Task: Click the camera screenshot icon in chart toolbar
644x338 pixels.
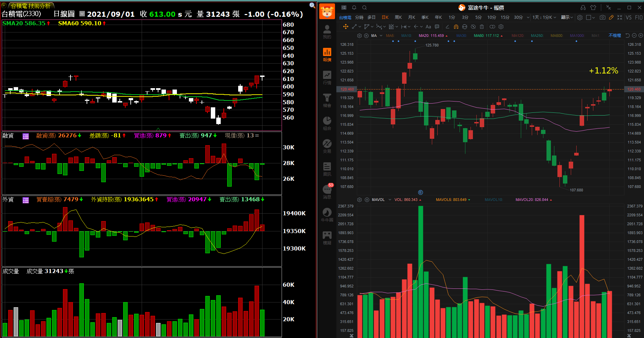Action: (x=603, y=17)
